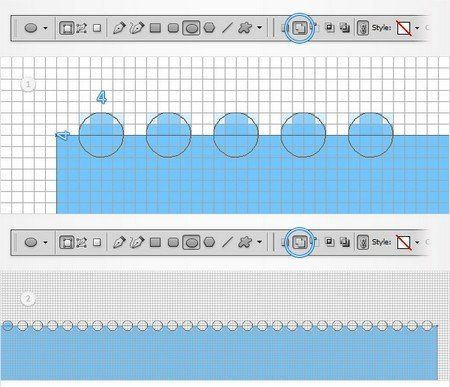Click the circled shape area button in step 1 bar
450x387 pixels.
pos(299,28)
